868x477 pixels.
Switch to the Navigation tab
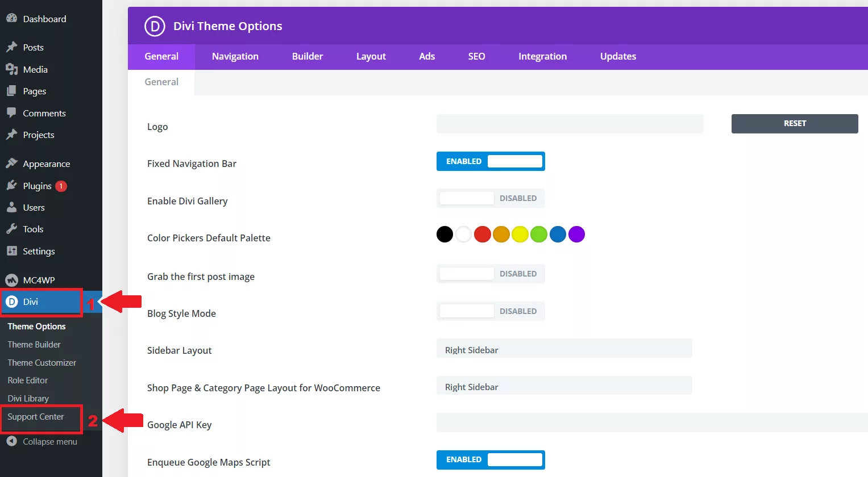pyautogui.click(x=235, y=56)
